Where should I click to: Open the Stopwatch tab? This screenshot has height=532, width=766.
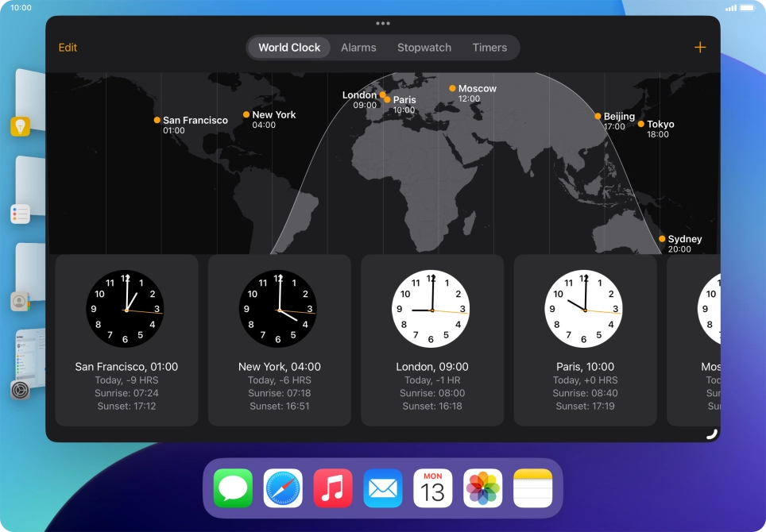tap(424, 47)
